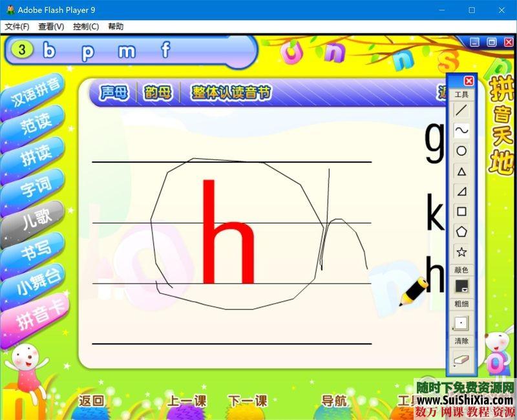Click the 返回 back button
Viewport: 517px width, 420px height.
[91, 401]
